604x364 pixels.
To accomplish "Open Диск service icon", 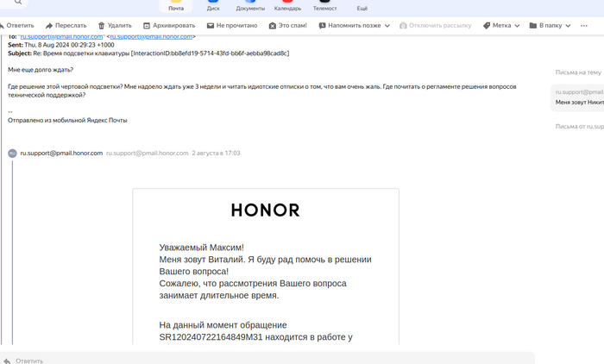I will tap(213, 5).
